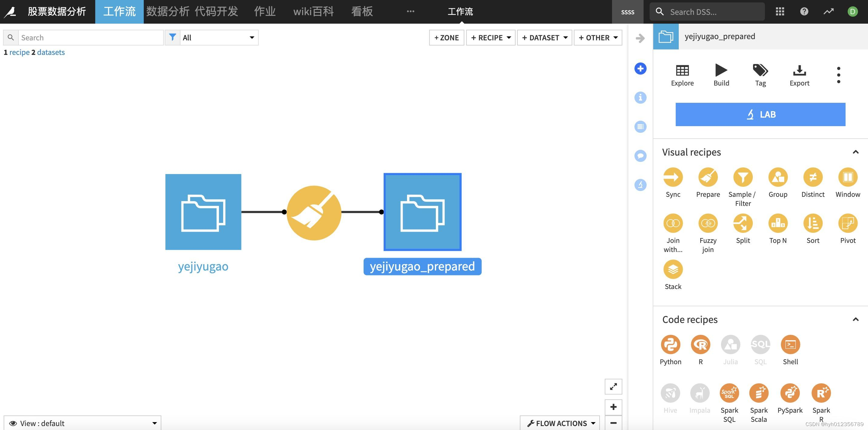Toggle fullscreen flow with expand arrows
This screenshot has height=430, width=868.
point(613,387)
